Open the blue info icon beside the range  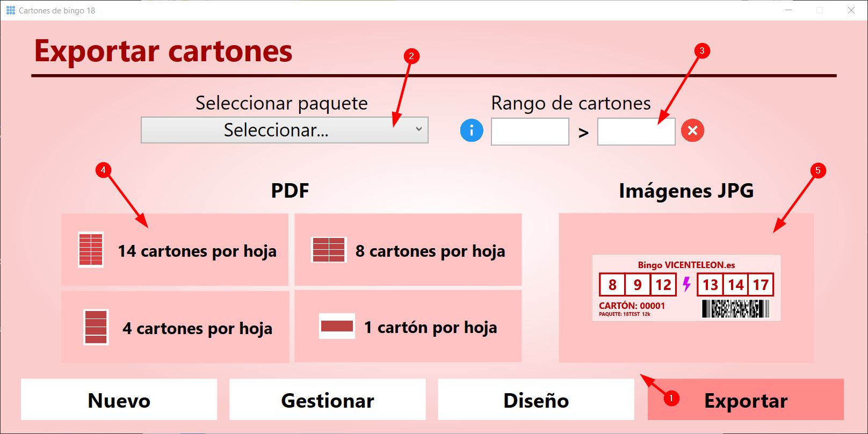point(472,131)
